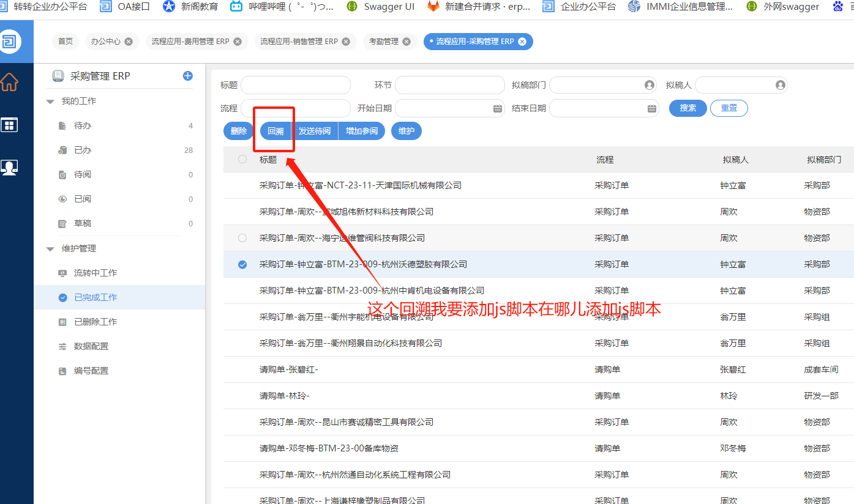The height and width of the screenshot is (504, 854).
Task: Click the 重置 button
Action: point(729,108)
